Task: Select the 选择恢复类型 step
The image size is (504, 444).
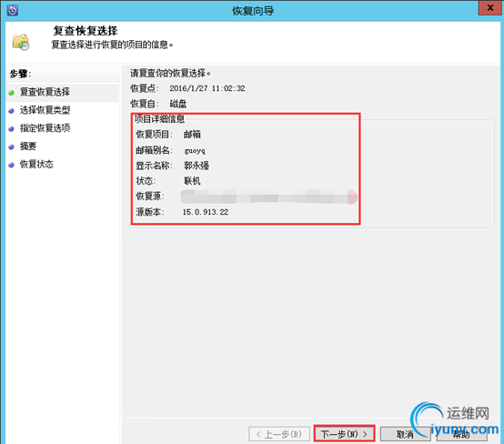Action: click(45, 110)
